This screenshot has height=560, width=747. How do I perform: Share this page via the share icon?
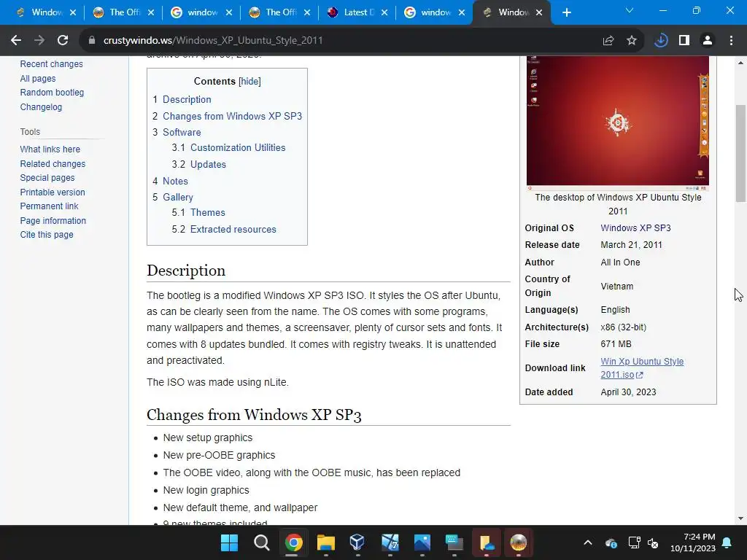pyautogui.click(x=608, y=41)
